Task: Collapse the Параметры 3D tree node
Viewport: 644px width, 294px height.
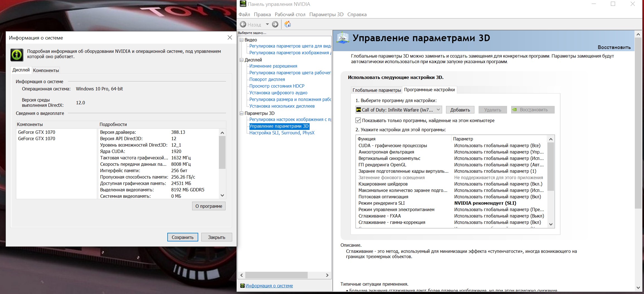Action: click(242, 113)
